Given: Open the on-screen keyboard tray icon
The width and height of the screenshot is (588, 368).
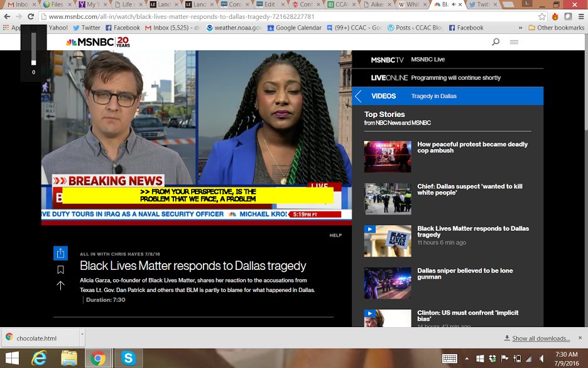Looking at the screenshot, I should (x=449, y=358).
